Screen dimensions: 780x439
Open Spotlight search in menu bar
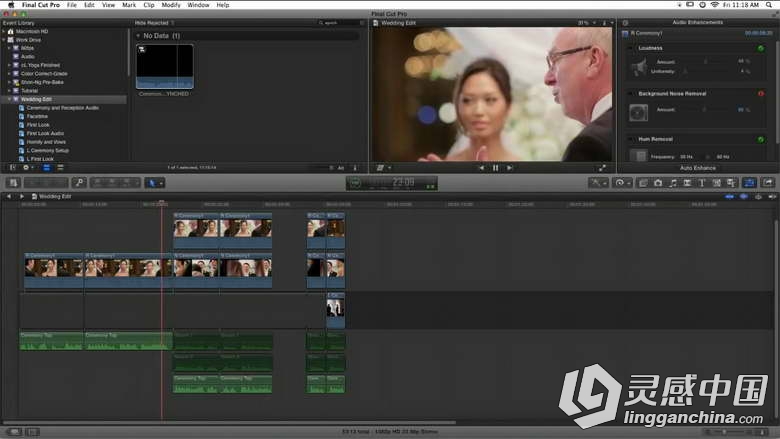(x=770, y=5)
